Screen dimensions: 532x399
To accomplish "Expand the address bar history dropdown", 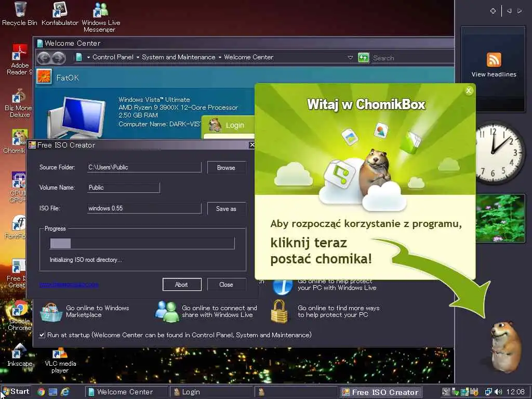I will 351,57.
